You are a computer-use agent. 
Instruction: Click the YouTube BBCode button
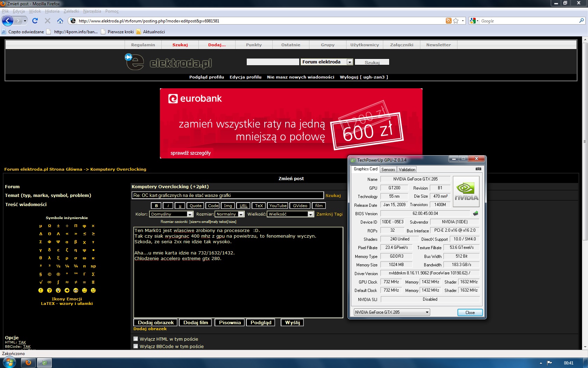pos(278,206)
